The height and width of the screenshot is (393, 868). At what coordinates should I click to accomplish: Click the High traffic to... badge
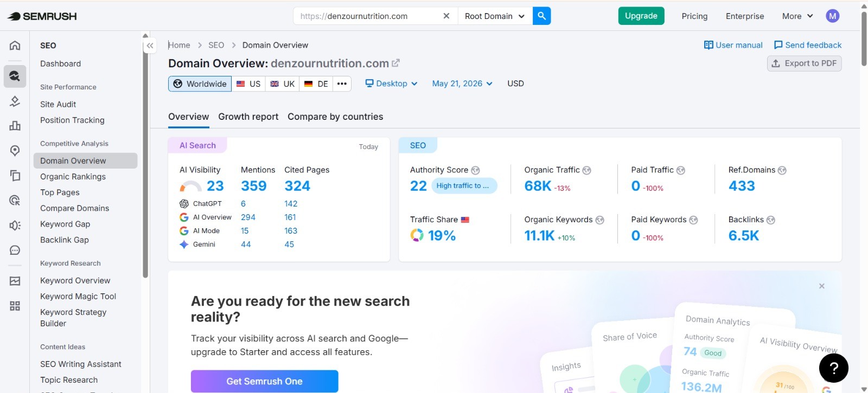pos(464,185)
